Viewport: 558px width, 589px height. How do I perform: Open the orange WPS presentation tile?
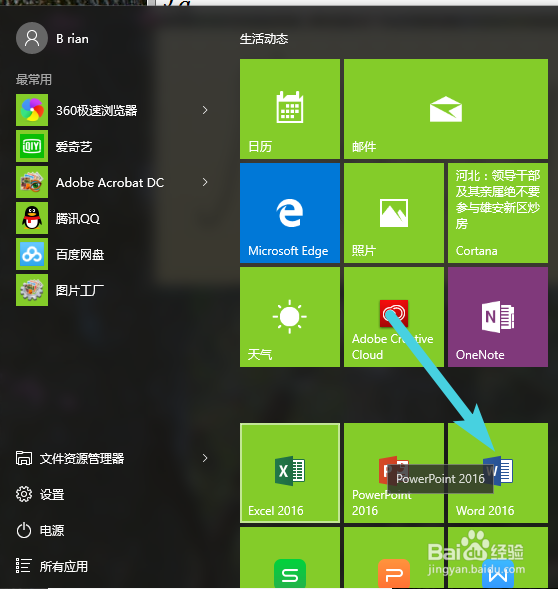click(394, 557)
